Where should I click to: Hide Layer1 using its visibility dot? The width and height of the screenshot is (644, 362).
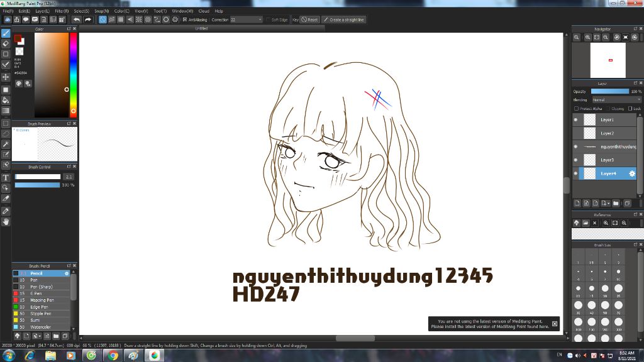575,120
